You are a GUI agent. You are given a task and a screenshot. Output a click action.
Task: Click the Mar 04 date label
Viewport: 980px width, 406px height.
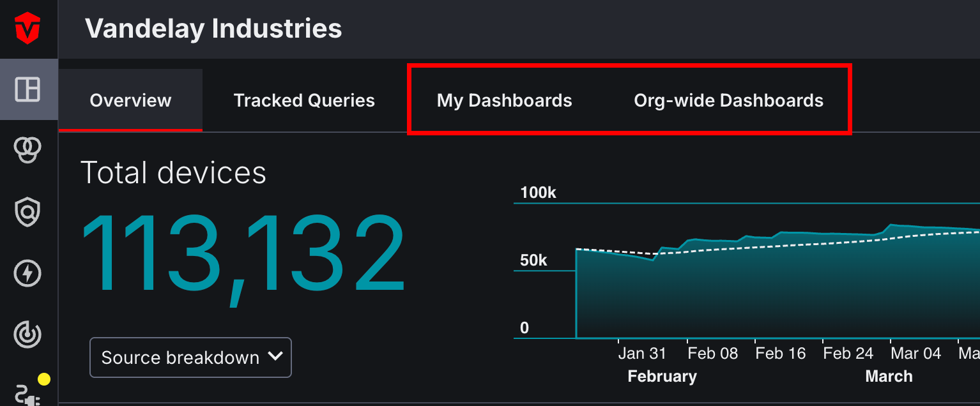tap(915, 353)
